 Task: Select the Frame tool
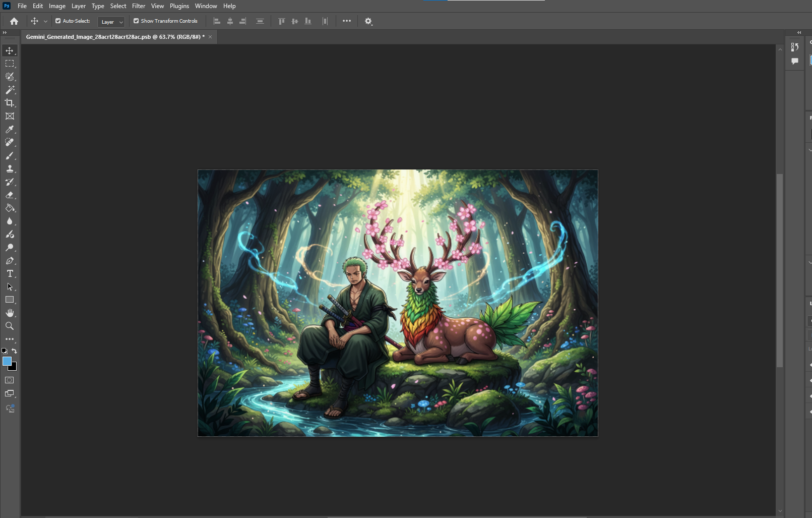tap(10, 116)
